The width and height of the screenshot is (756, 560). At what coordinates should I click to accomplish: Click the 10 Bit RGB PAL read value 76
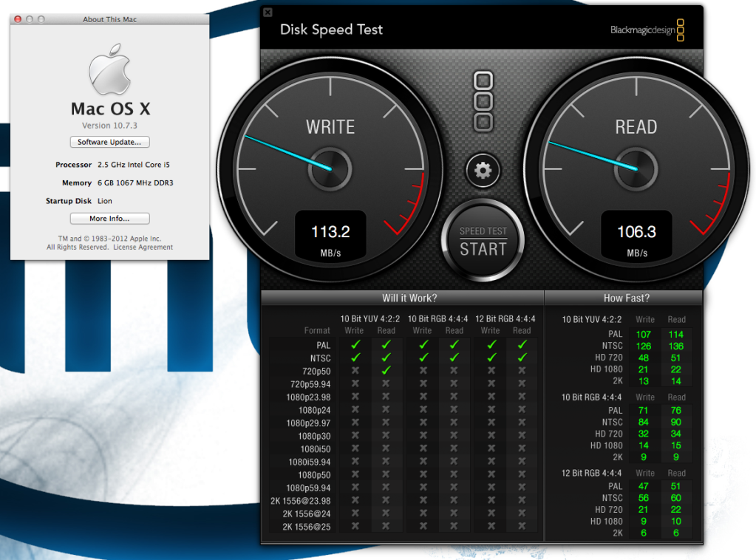click(x=676, y=411)
